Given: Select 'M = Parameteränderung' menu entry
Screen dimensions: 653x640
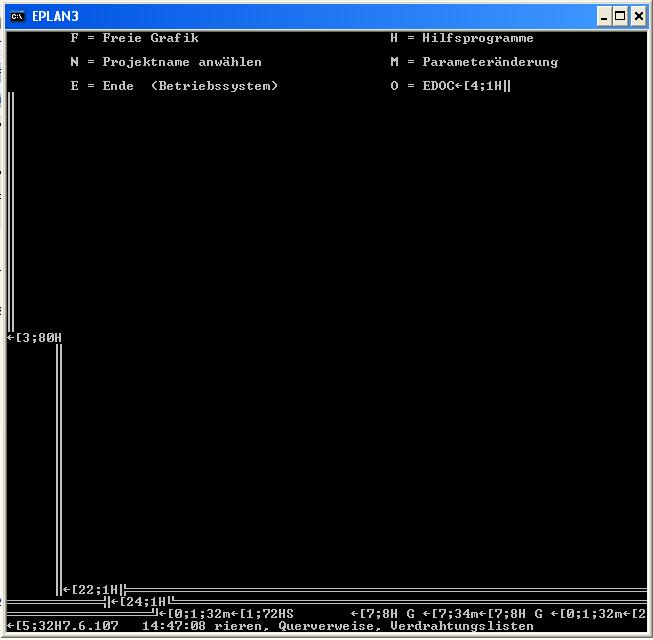Looking at the screenshot, I should [x=474, y=62].
